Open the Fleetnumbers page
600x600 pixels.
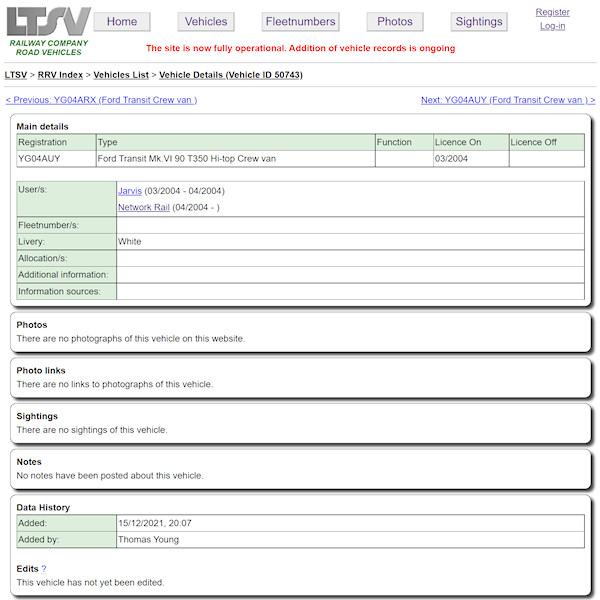(x=300, y=22)
